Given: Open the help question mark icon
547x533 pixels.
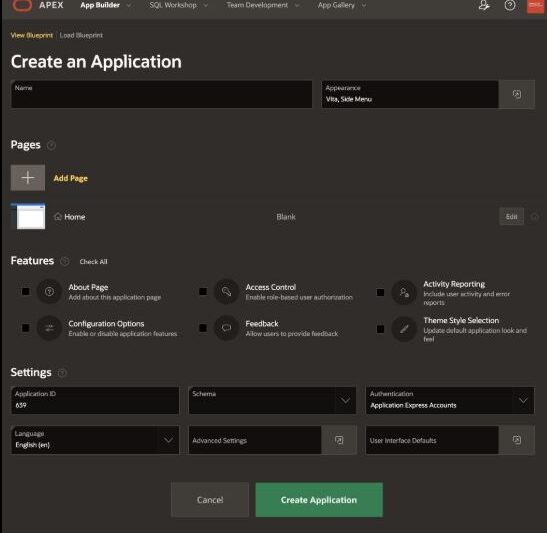Looking at the screenshot, I should click(x=510, y=5).
